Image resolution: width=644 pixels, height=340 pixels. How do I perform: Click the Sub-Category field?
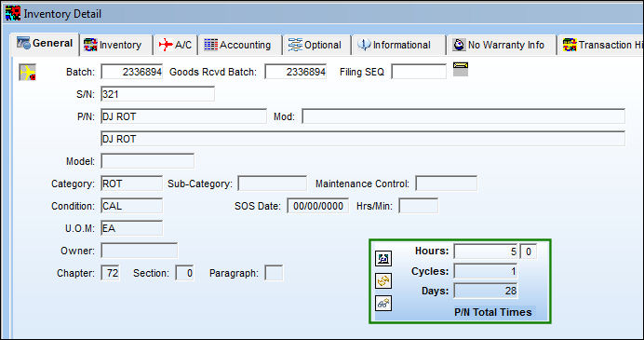[273, 184]
